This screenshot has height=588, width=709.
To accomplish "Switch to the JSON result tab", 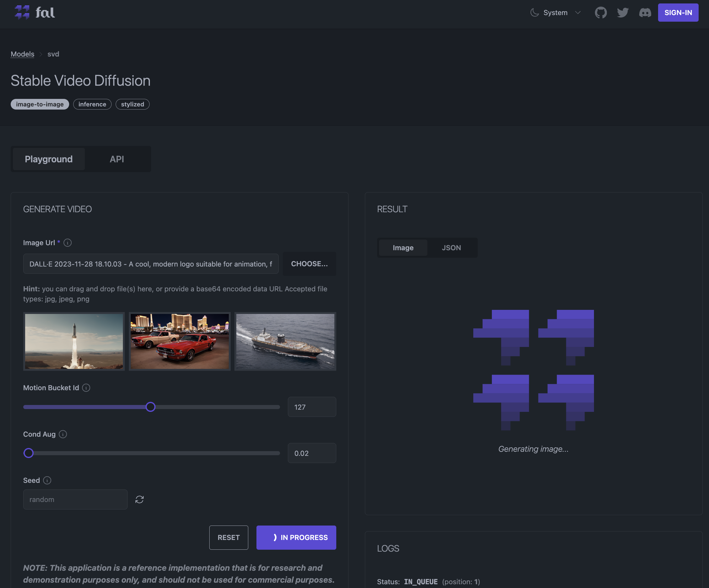I will 452,247.
